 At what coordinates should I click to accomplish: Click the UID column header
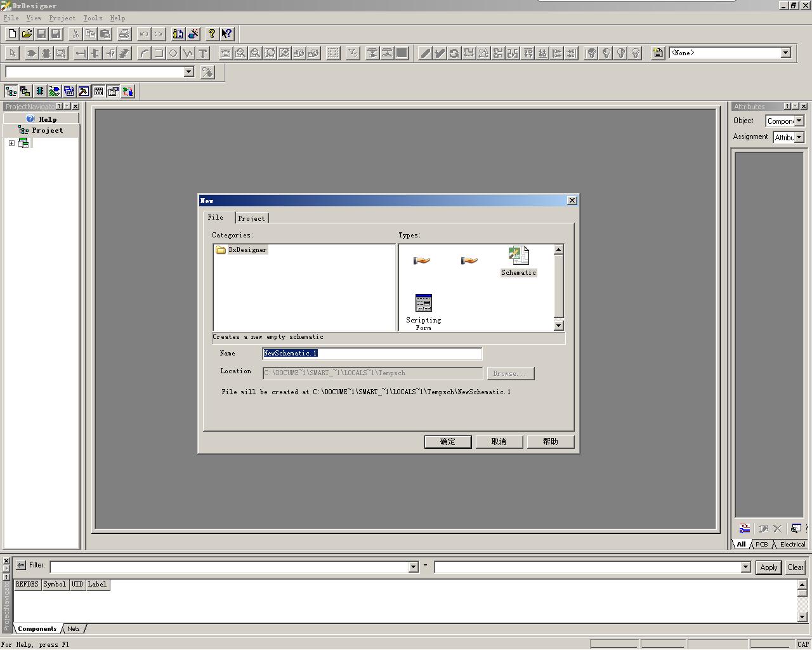tap(77, 585)
